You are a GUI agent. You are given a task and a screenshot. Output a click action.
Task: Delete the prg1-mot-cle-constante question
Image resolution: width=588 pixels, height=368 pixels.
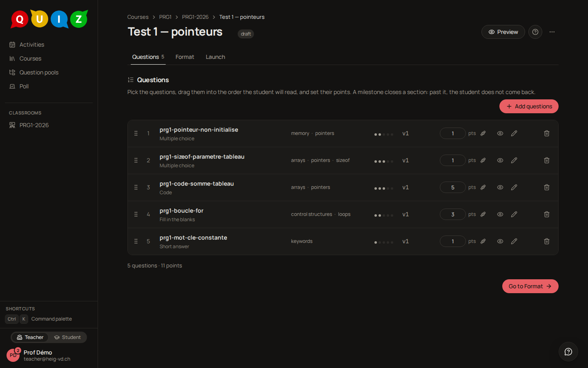point(547,241)
